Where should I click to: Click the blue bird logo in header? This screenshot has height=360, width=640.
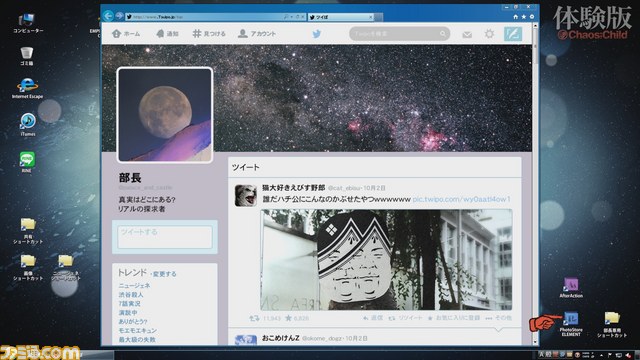pos(317,34)
